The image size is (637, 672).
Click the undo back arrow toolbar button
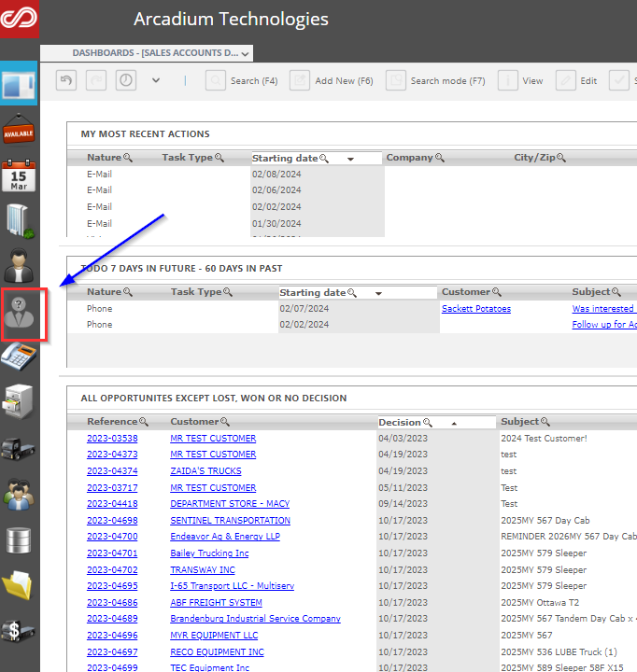click(66, 80)
